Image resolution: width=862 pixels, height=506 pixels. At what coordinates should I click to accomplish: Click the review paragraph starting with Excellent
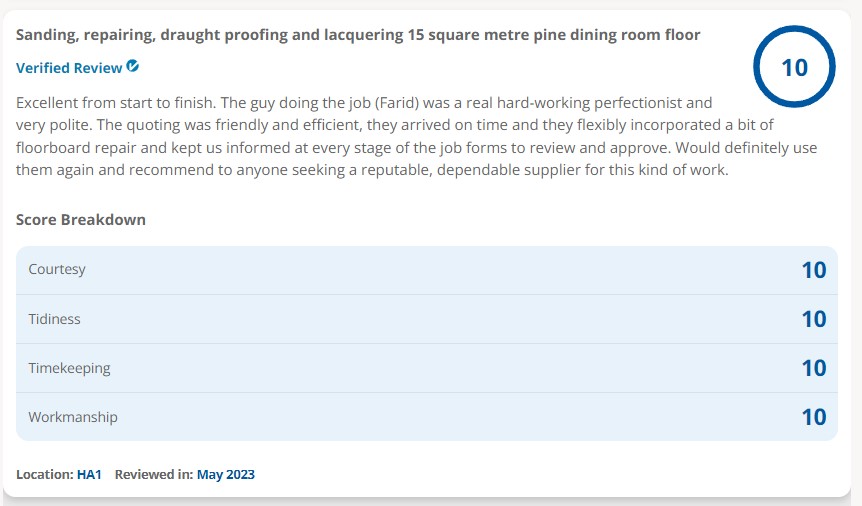click(x=416, y=136)
